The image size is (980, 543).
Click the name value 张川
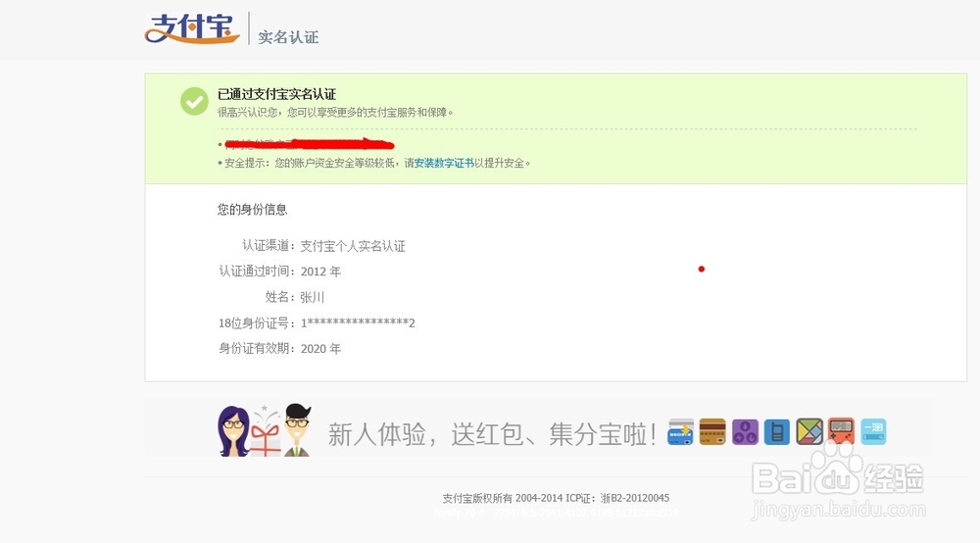[x=313, y=297]
